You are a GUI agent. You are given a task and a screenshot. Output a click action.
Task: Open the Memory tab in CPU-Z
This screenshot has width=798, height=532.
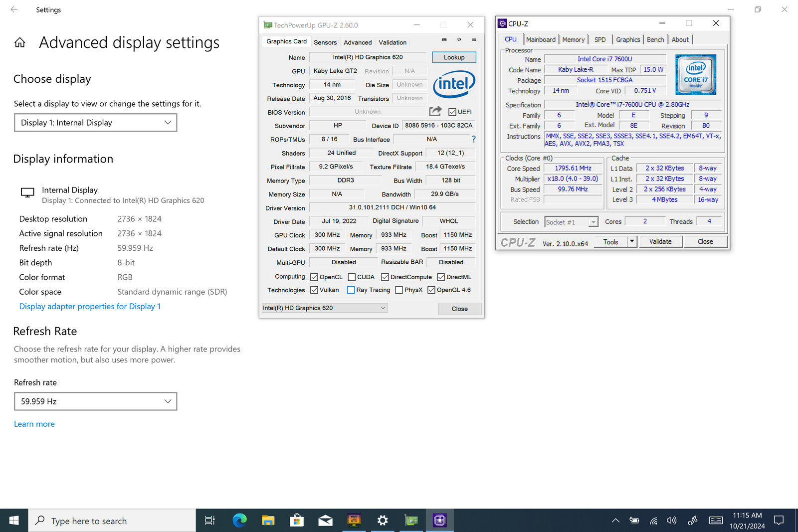point(574,39)
